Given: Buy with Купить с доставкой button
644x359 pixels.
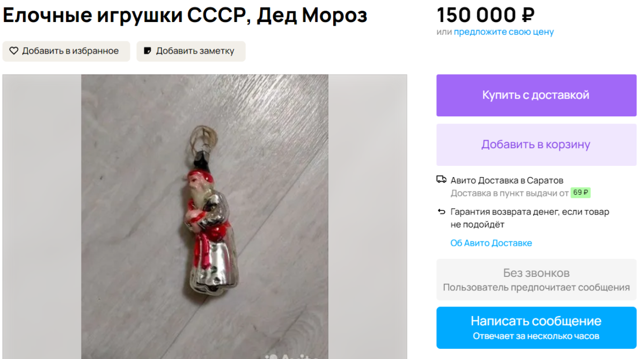Looking at the screenshot, I should [x=536, y=96].
